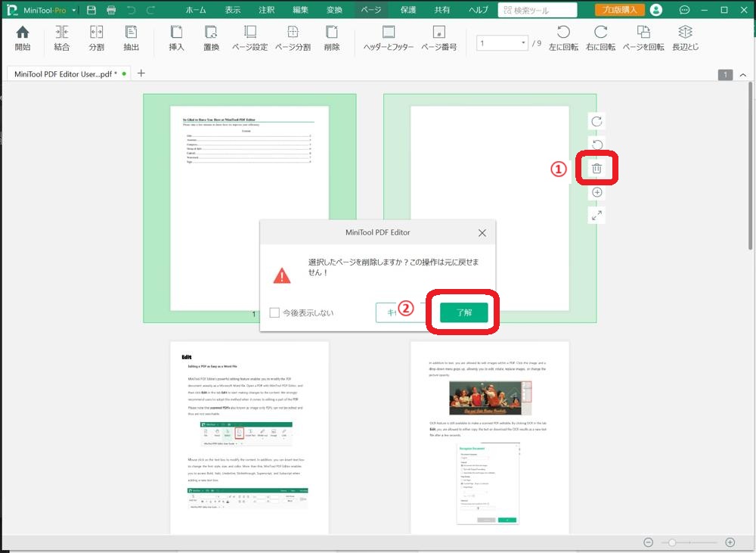The width and height of the screenshot is (756, 553).
Task: Click the zoom slider handle
Action: (x=671, y=542)
